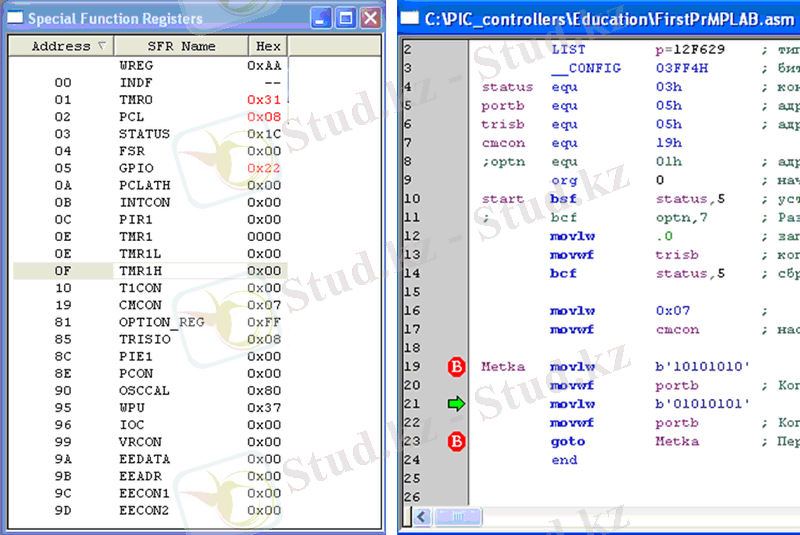Sort registers by the Address column header
Image resolution: width=800 pixels, height=535 pixels.
tap(60, 46)
